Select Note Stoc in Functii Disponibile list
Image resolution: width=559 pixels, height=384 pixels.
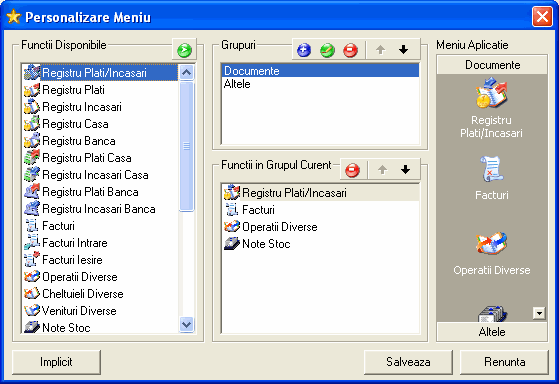pyautogui.click(x=66, y=328)
